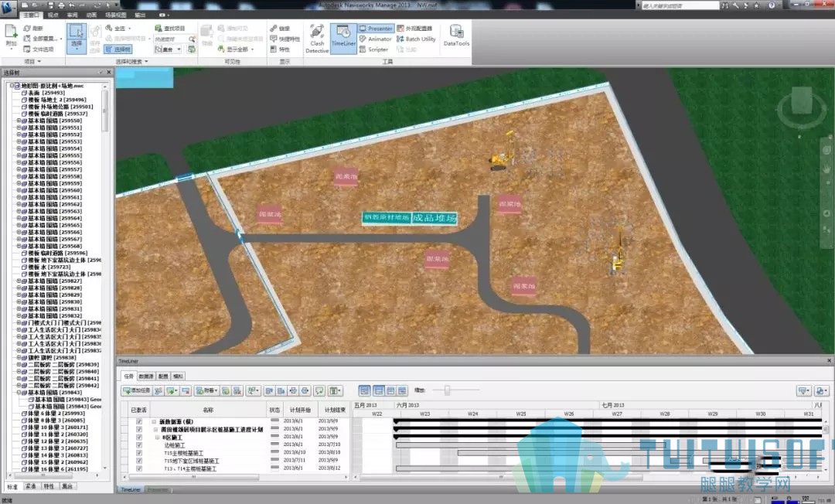Image resolution: width=835 pixels, height=504 pixels.
Task: Open DataTools from the ribbon
Action: [456, 36]
